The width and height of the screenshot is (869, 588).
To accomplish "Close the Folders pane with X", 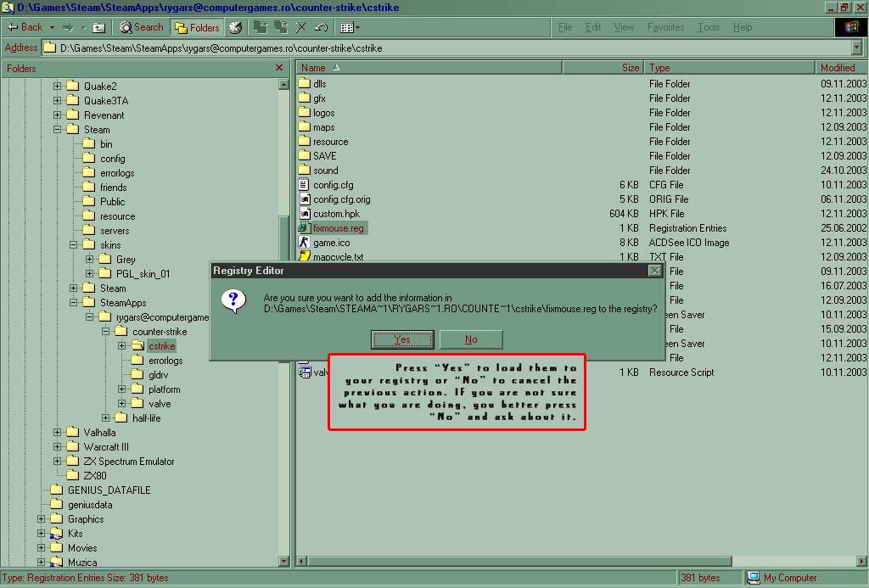I will point(279,68).
